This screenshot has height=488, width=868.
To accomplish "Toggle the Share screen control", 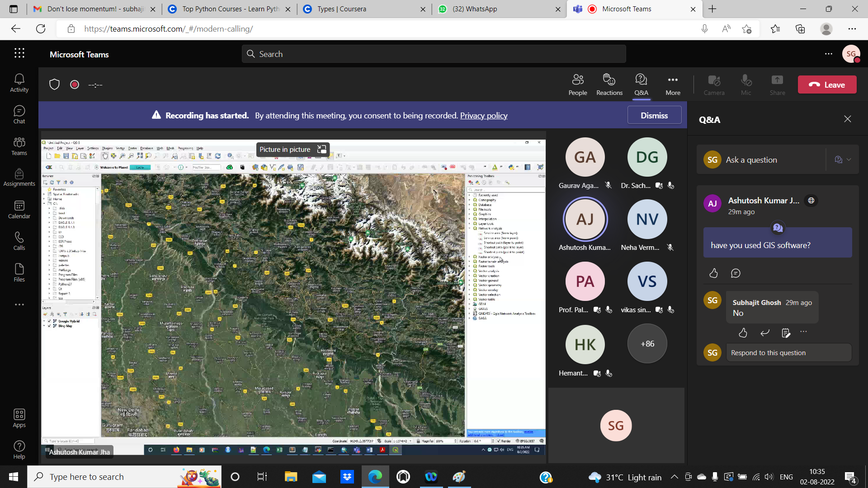I will 777,84.
